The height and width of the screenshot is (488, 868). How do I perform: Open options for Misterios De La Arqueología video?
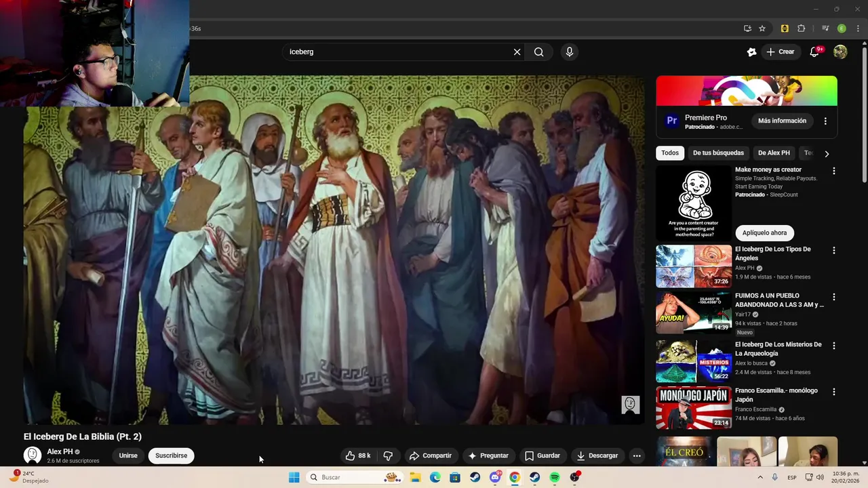point(834,346)
